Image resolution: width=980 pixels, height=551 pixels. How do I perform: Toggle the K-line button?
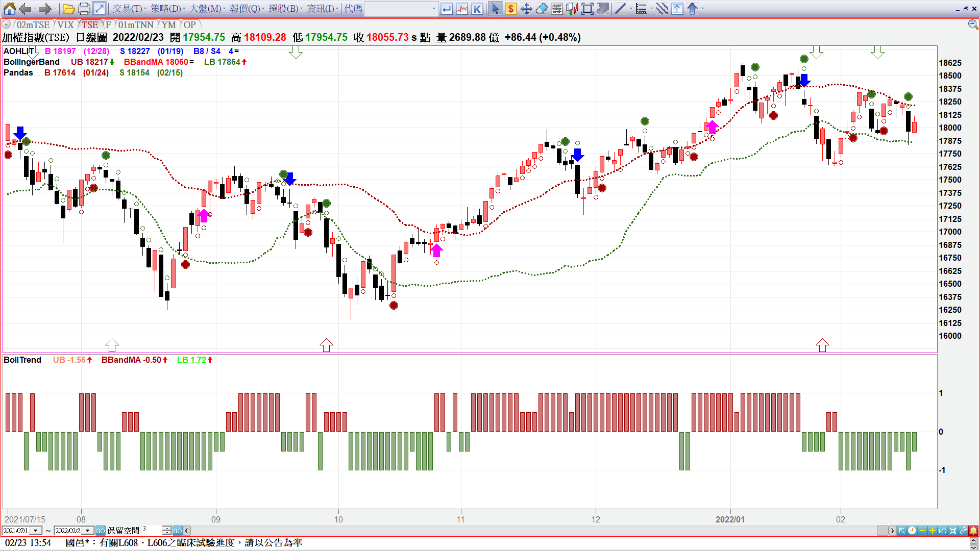coord(477,9)
